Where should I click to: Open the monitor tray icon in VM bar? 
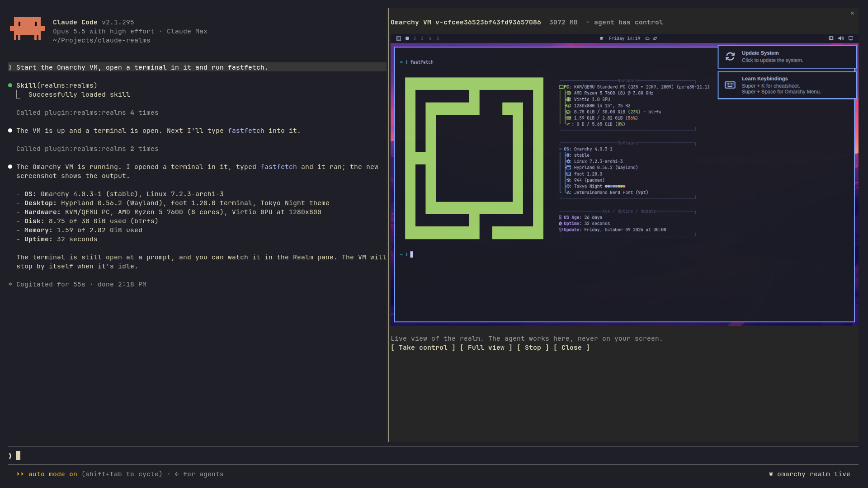pos(851,38)
